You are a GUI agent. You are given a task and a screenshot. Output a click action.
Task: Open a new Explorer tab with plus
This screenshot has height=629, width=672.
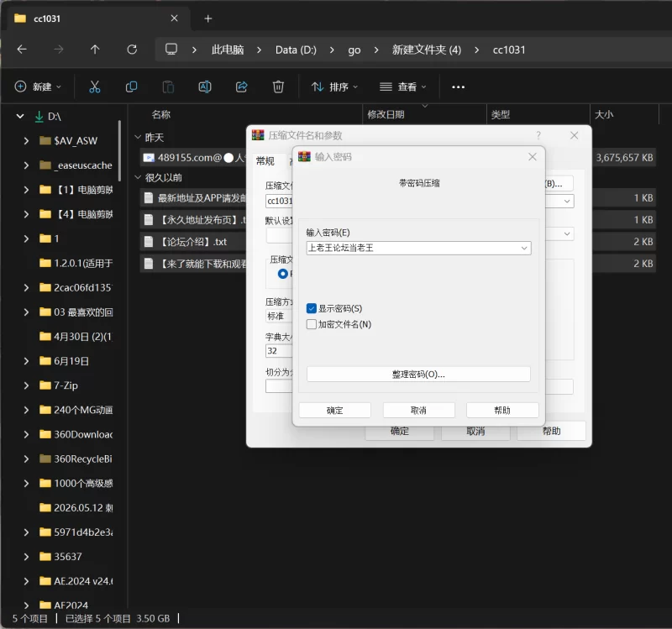(x=207, y=18)
